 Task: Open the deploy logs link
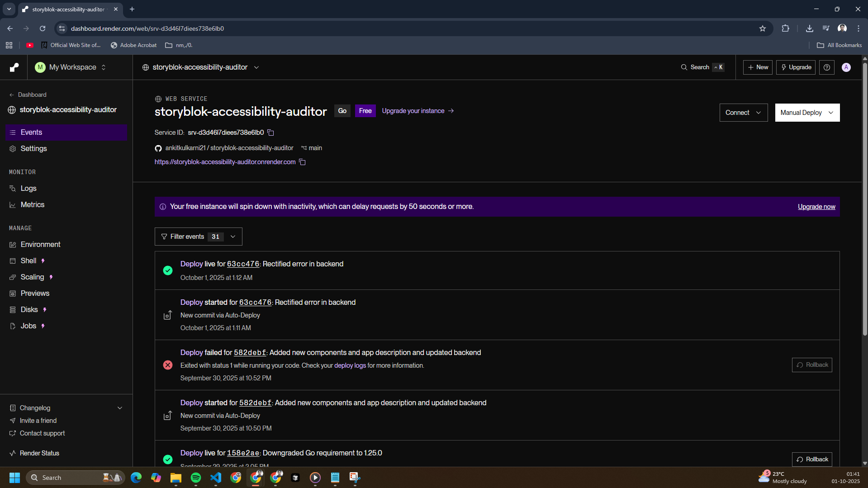350,365
